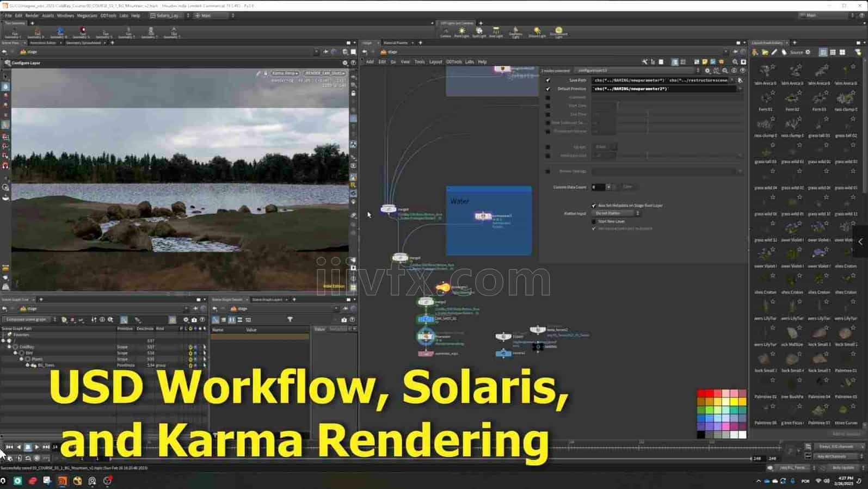Open the File menu
Screen dimensions: 868x489
8,16
